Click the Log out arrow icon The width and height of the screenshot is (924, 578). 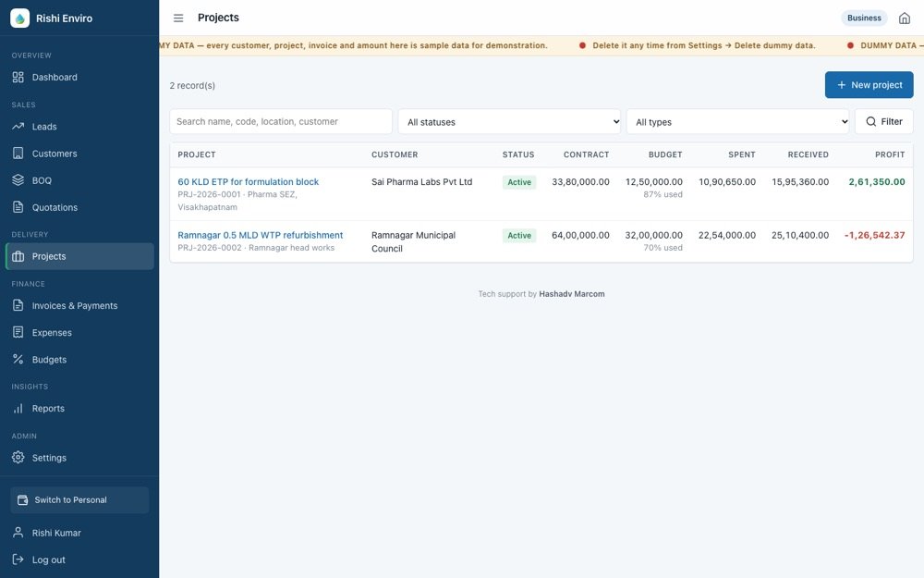coord(18,560)
